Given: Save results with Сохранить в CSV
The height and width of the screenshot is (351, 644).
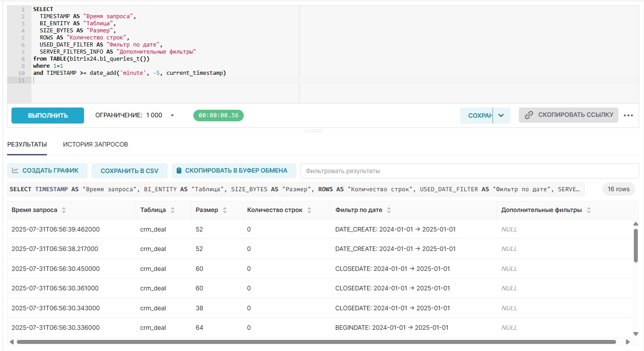Looking at the screenshot, I should click(x=129, y=171).
